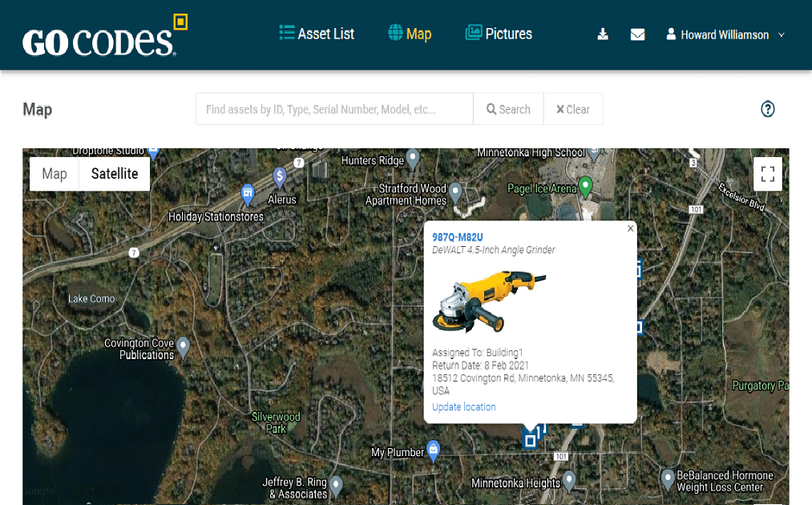Screen dimensions: 812x505
Task: Click the download icon in header
Action: pos(603,34)
